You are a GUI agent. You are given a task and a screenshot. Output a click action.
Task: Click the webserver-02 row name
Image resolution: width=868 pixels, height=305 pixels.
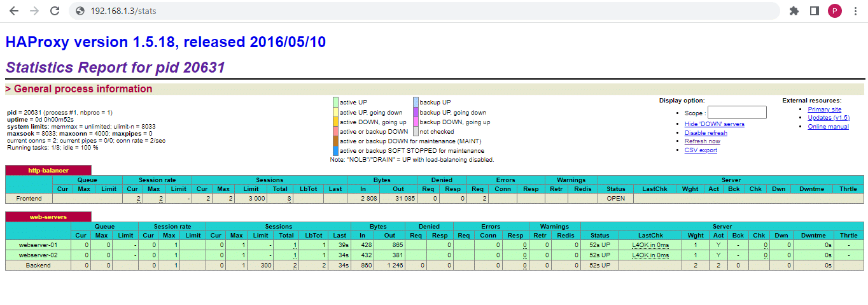point(38,255)
